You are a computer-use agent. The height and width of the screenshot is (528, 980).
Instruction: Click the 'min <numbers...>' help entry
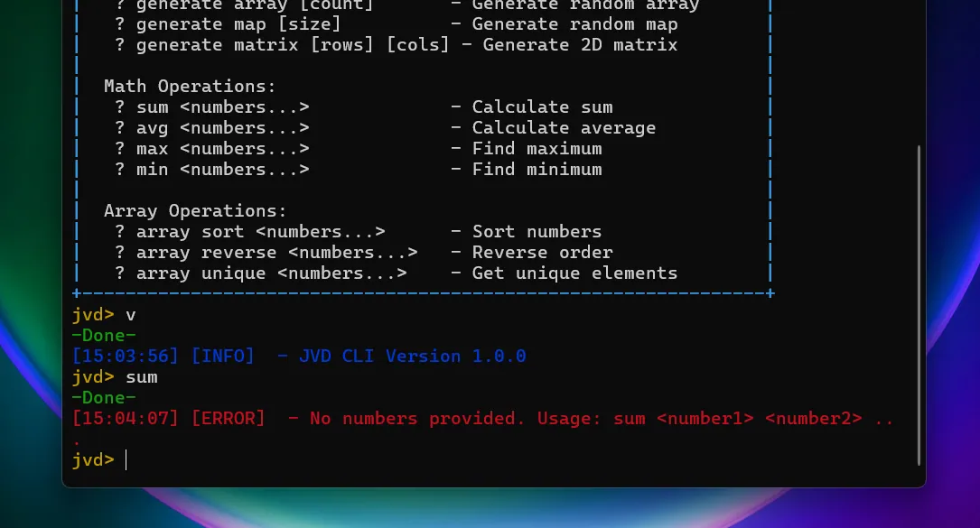point(222,170)
